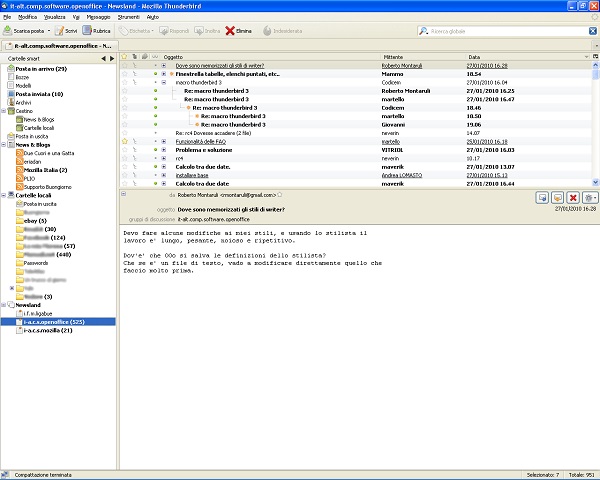
Task: Click the gear actions button in the message header
Action: click(589, 199)
